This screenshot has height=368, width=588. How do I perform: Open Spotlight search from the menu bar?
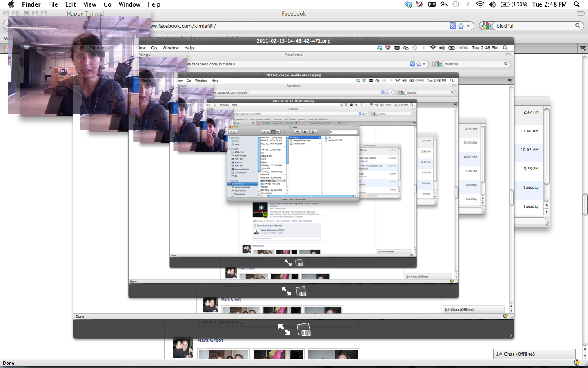click(577, 4)
